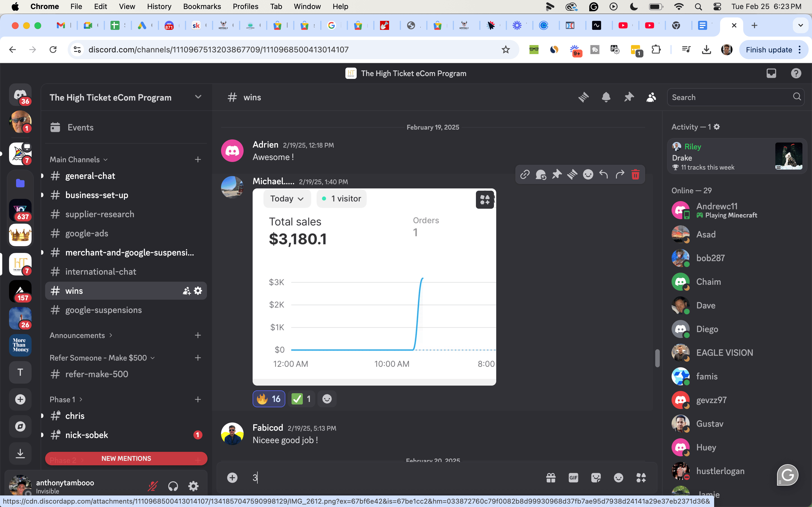Open the Bookmarks menu in menu bar

202,6
